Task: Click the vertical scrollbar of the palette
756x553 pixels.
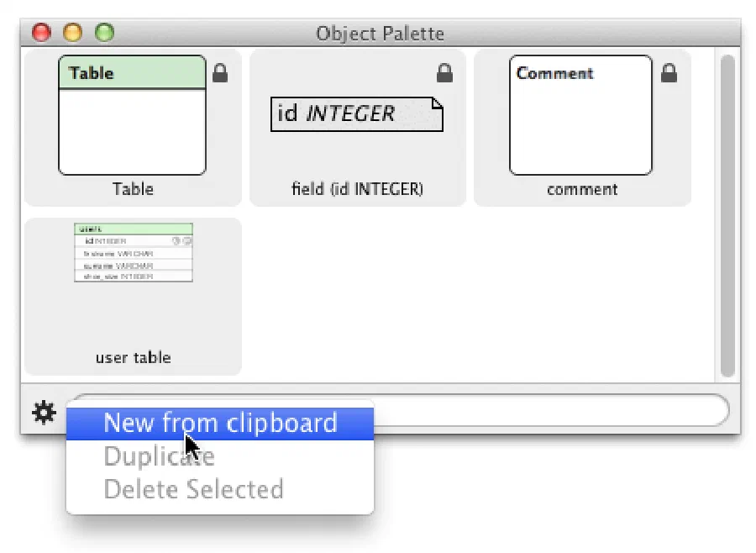Action: (727, 216)
